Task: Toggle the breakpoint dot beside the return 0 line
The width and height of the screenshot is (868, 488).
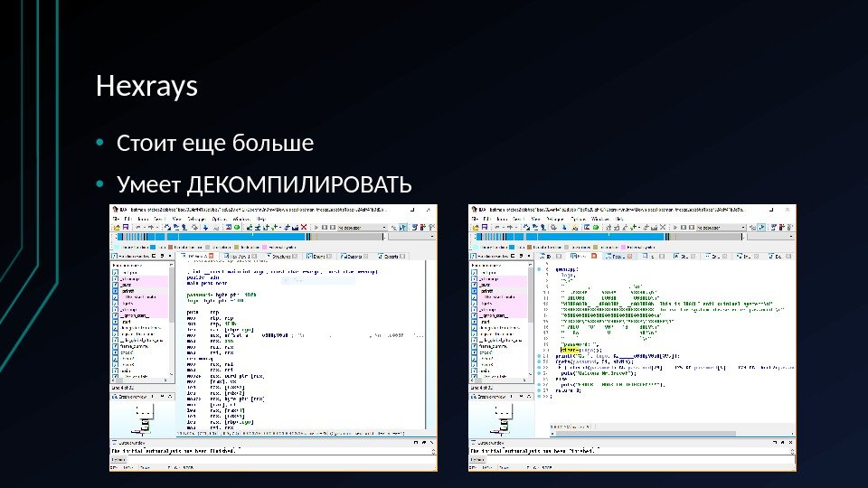Action: 539,390
